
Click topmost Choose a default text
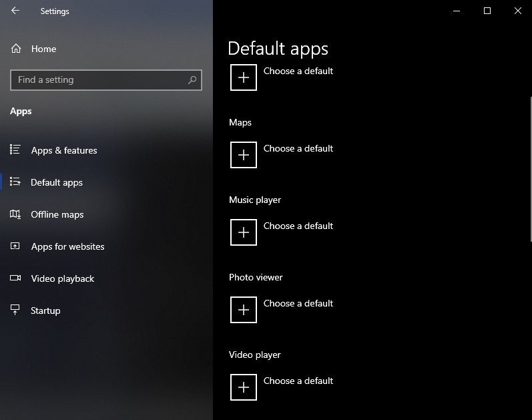298,71
